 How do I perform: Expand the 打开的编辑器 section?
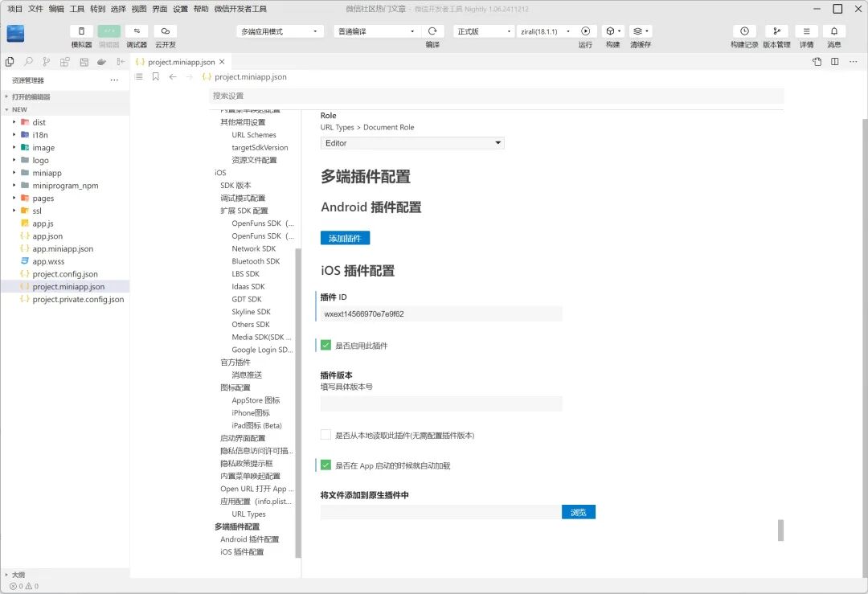pyautogui.click(x=65, y=97)
